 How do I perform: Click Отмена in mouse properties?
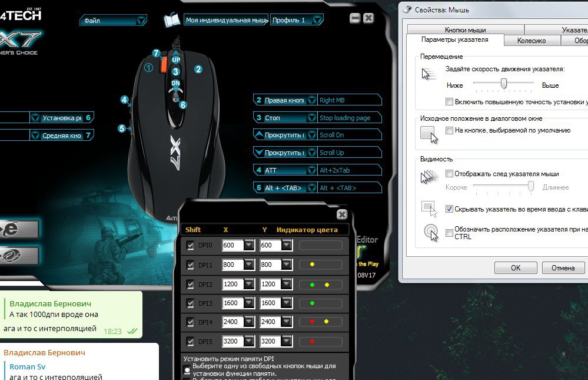[563, 267]
